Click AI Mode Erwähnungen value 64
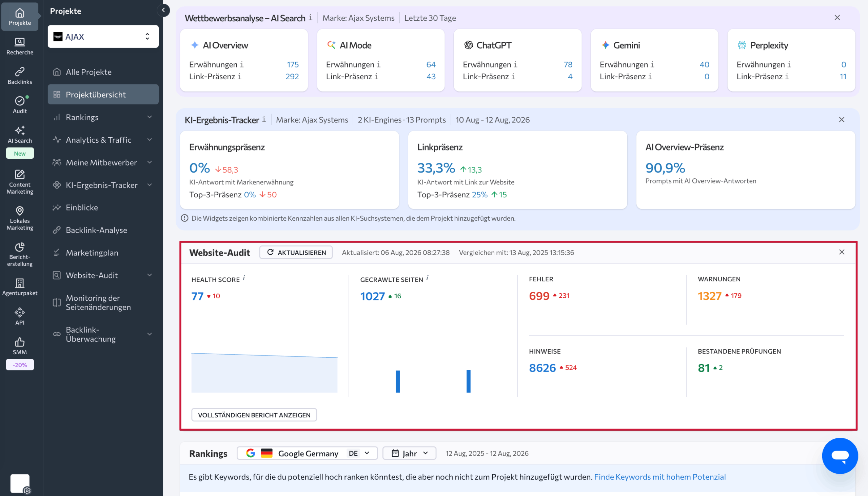Image resolution: width=868 pixels, height=496 pixels. (431, 64)
